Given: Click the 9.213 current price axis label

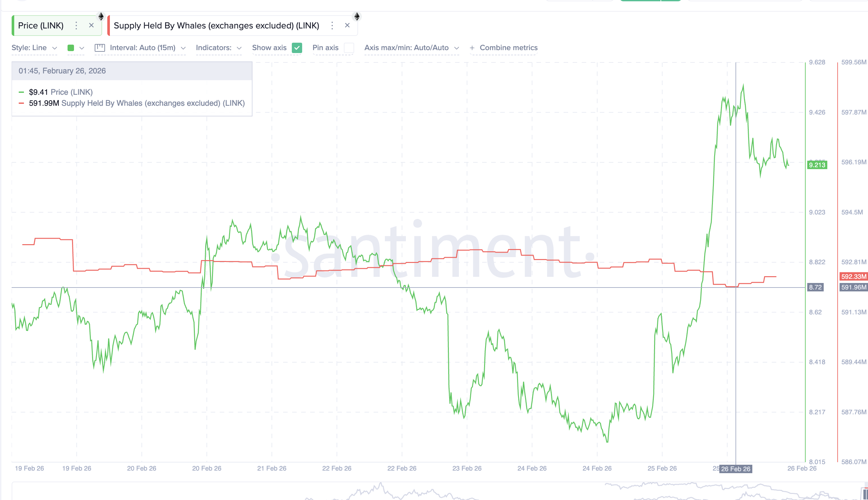Looking at the screenshot, I should click(x=817, y=165).
